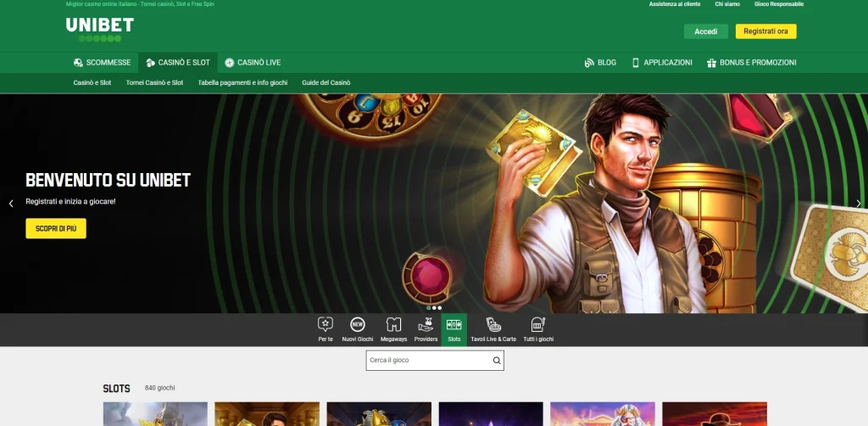Viewport: 868px width, 426px height.
Task: Open the fifth slot game thumbnail
Action: [603, 414]
